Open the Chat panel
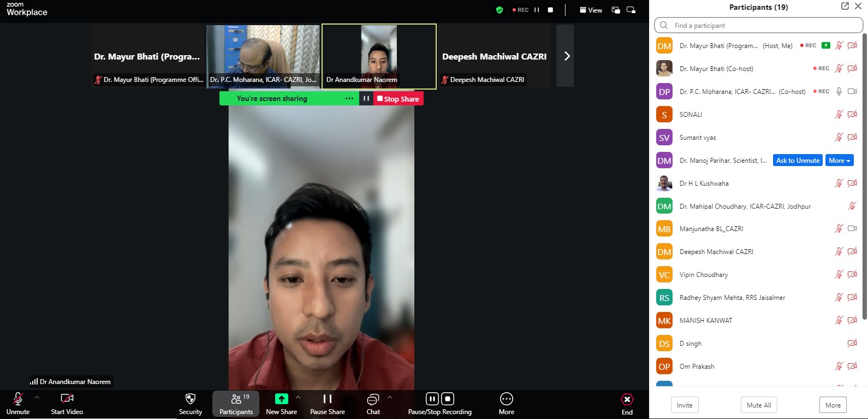The width and height of the screenshot is (868, 419). pos(373,404)
